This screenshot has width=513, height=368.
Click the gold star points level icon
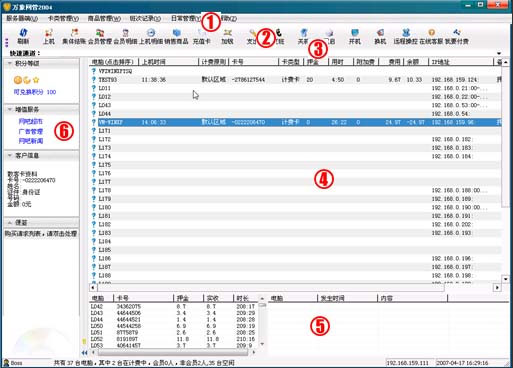tap(36, 80)
